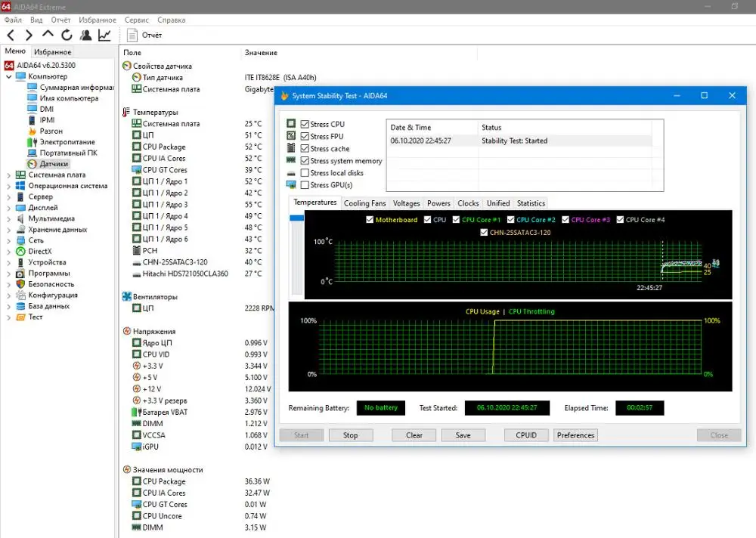Click the Preferences button

575,435
